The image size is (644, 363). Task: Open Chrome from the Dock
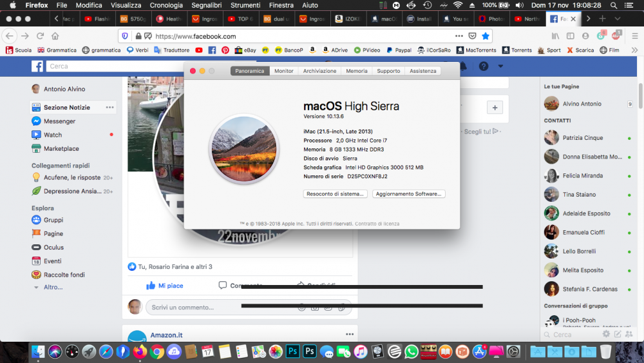tap(157, 351)
